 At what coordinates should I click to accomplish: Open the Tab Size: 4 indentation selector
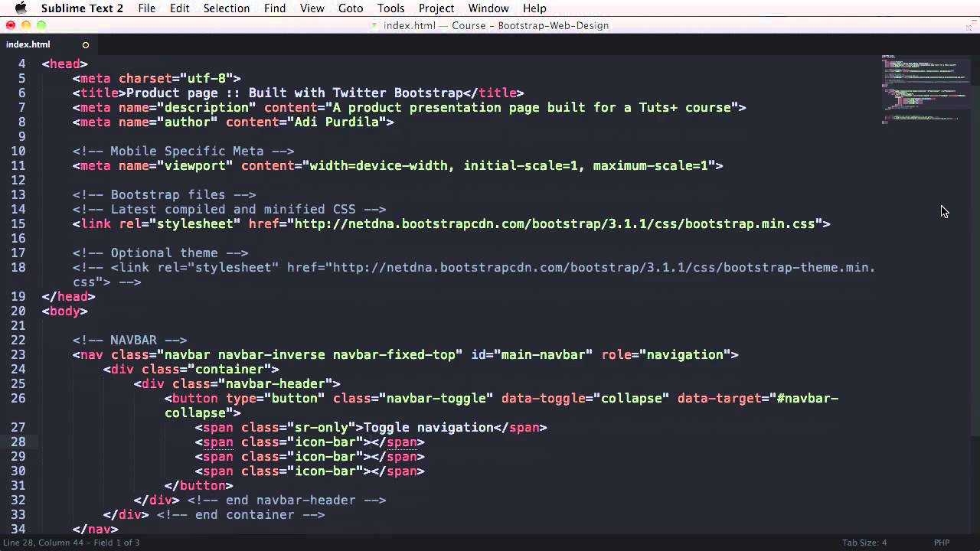click(x=864, y=543)
